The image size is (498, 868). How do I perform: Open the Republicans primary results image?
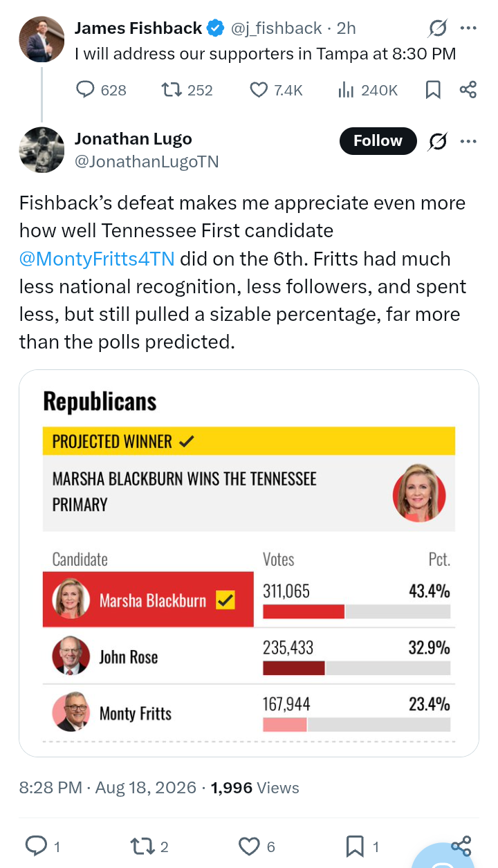[249, 563]
